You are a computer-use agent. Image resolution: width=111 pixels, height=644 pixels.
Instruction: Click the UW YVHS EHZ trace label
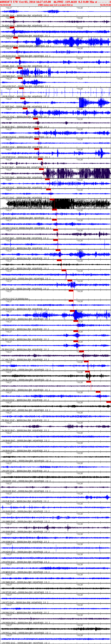pyautogui.click(x=26, y=36)
